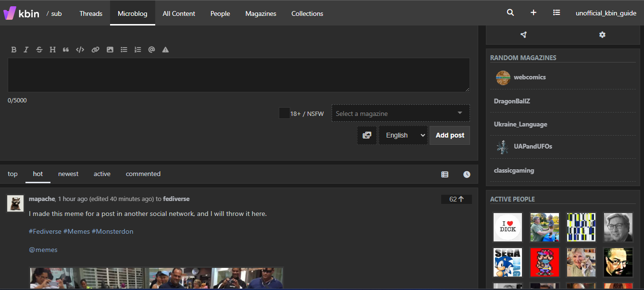Sort posts by newest
Screen dimensions: 644x290
(x=68, y=174)
